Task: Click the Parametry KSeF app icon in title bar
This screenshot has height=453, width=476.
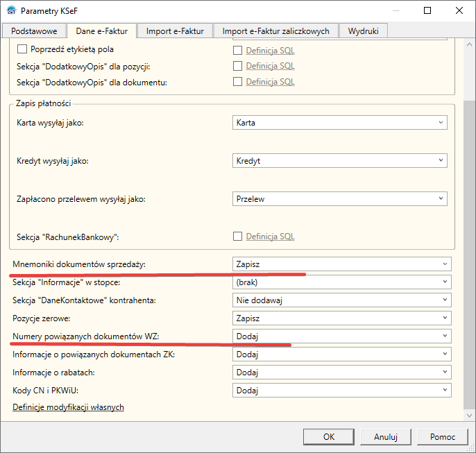Action: tap(11, 10)
